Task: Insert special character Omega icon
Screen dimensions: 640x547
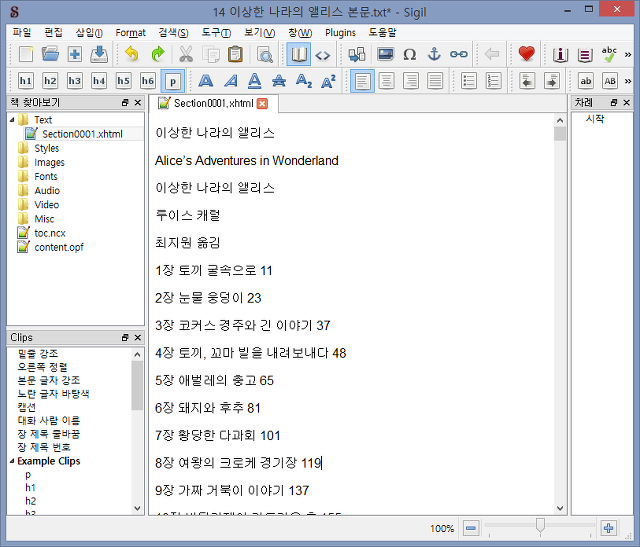Action: tap(409, 54)
